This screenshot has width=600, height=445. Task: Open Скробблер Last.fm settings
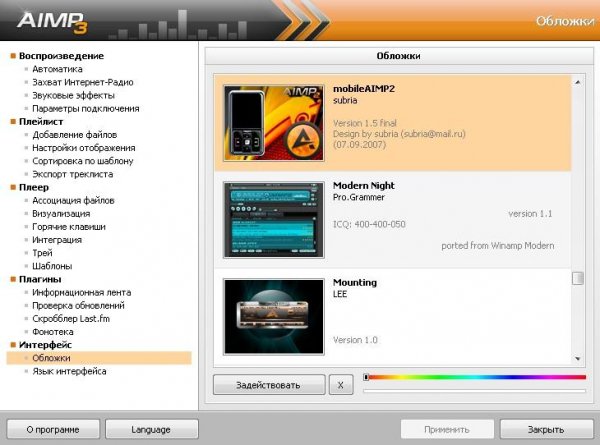(x=71, y=319)
